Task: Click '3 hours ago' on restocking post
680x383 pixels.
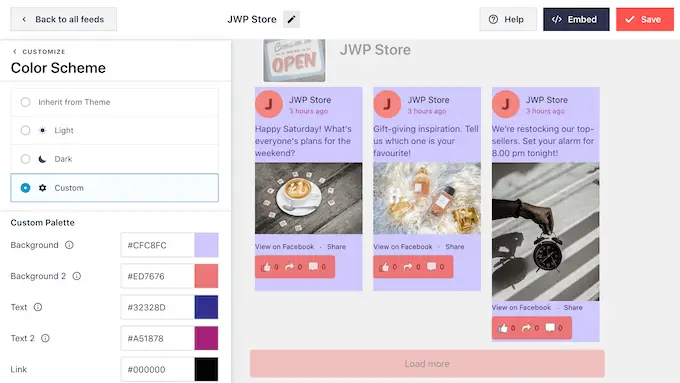Action: pos(545,111)
